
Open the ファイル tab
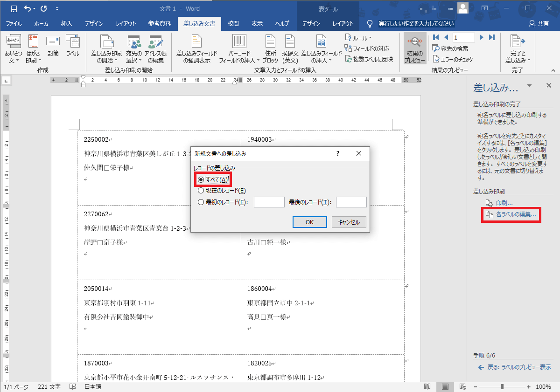14,24
